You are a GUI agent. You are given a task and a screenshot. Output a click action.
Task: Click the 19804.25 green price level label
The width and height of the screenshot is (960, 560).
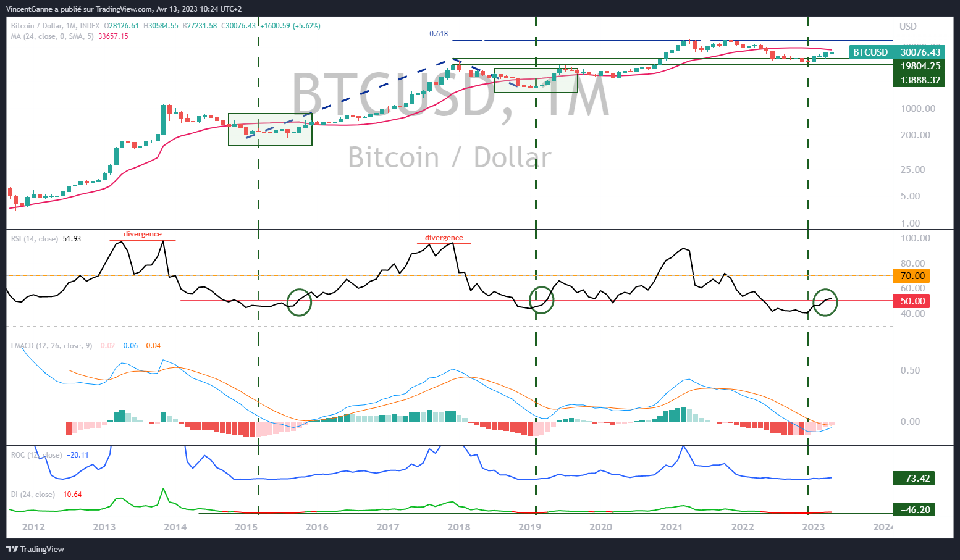tap(920, 66)
